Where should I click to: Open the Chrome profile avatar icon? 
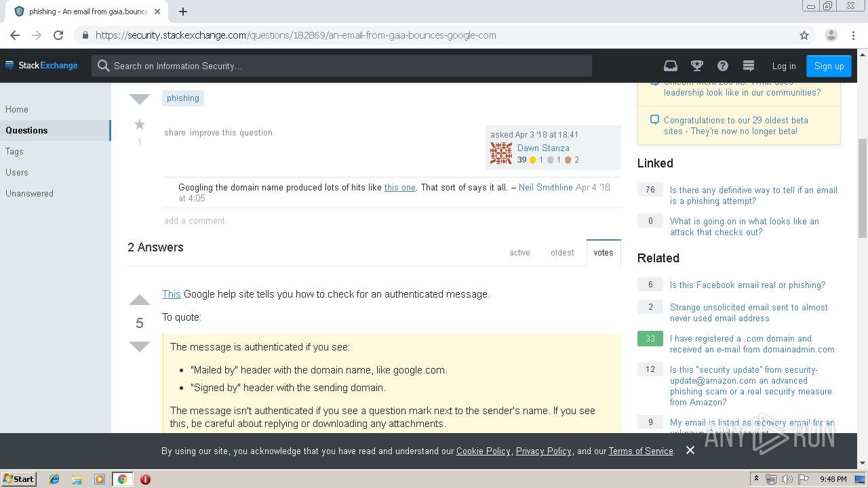click(831, 35)
